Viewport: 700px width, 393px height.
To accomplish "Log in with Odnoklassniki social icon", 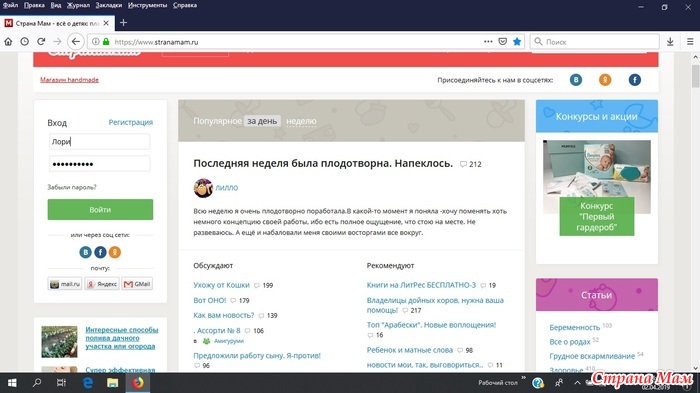I will tap(115, 252).
